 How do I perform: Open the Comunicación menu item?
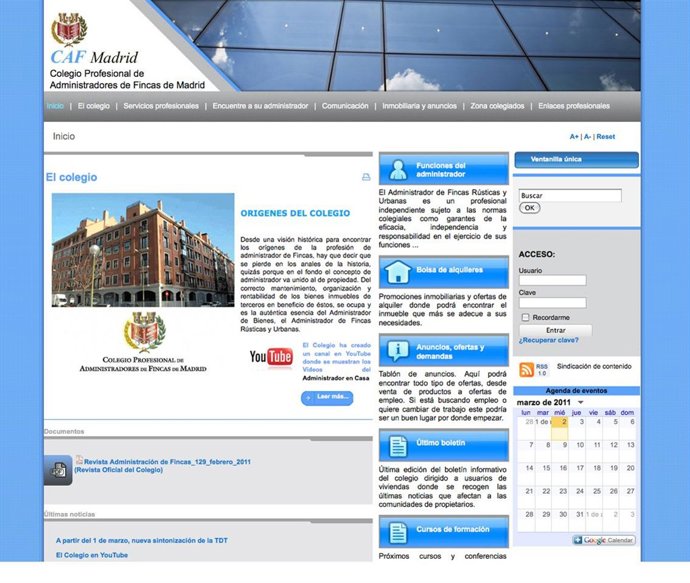345,106
